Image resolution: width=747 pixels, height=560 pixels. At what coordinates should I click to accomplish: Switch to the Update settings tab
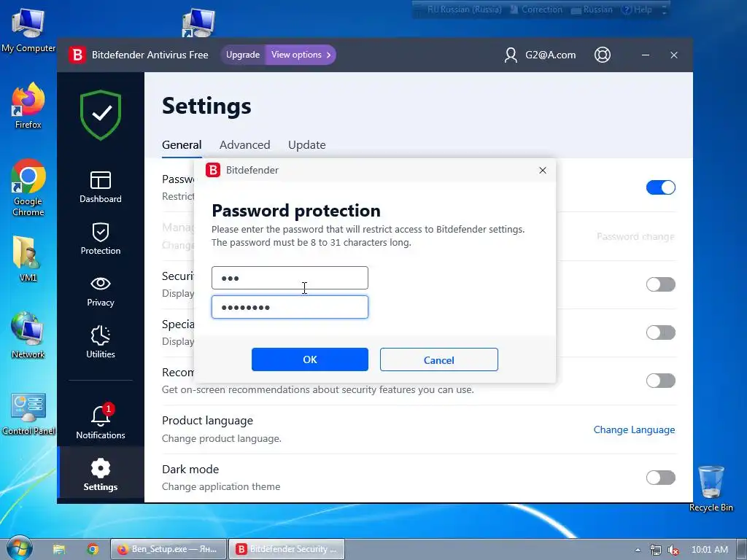coord(307,145)
